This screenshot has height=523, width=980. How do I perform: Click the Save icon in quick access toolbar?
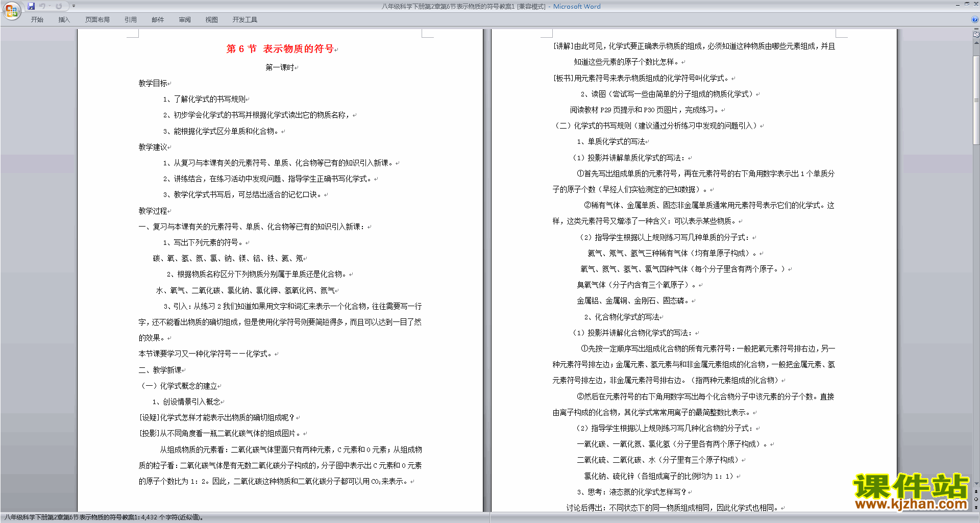pos(31,6)
